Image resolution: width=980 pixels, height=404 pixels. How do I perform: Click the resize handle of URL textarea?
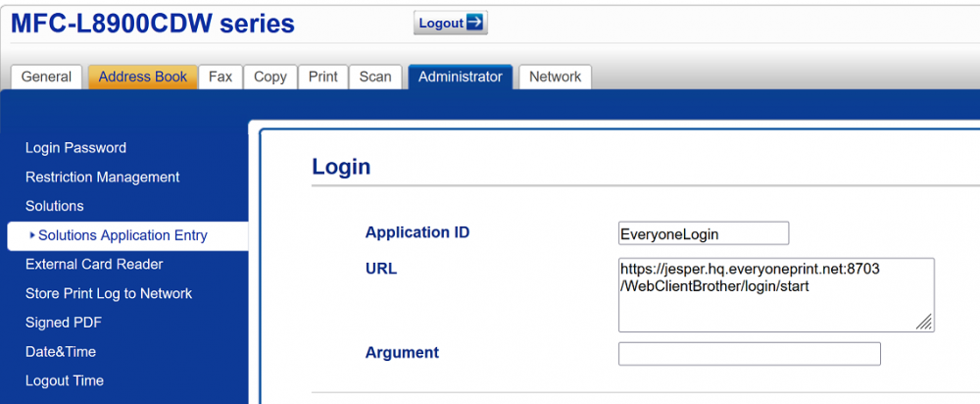924,323
